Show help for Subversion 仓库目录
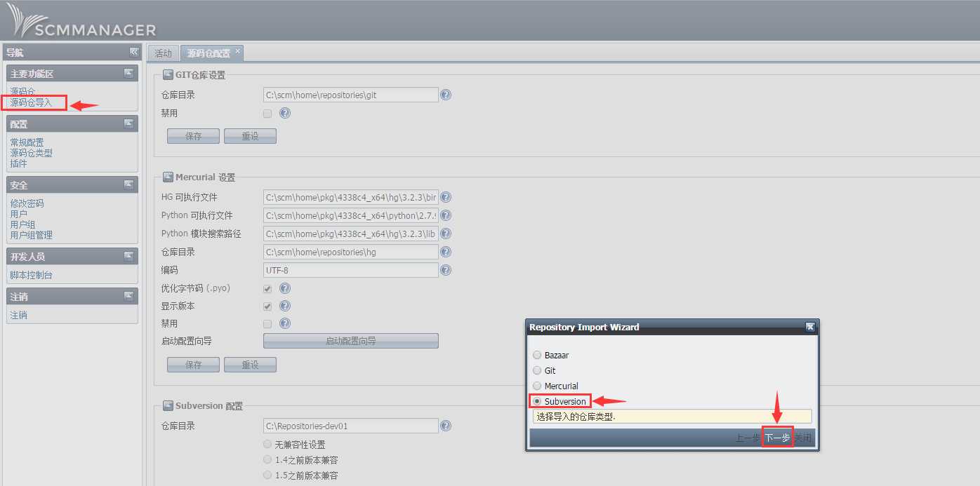 [446, 426]
